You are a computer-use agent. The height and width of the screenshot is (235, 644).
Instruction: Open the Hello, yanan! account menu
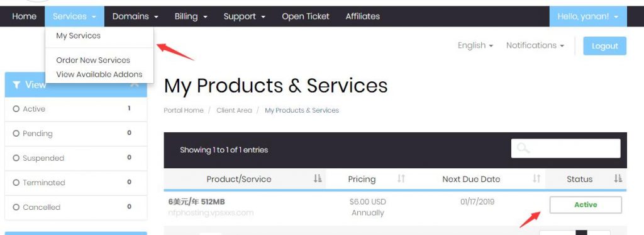(588, 16)
